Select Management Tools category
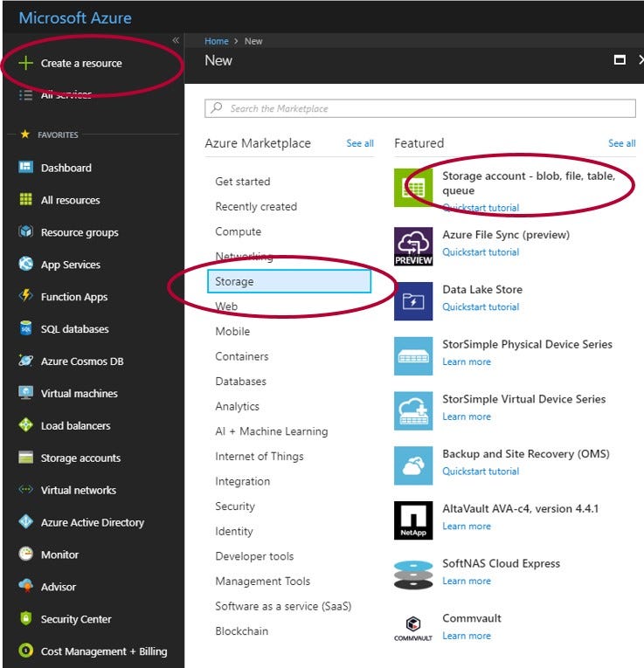Screen dimensions: 644x668 (262, 582)
